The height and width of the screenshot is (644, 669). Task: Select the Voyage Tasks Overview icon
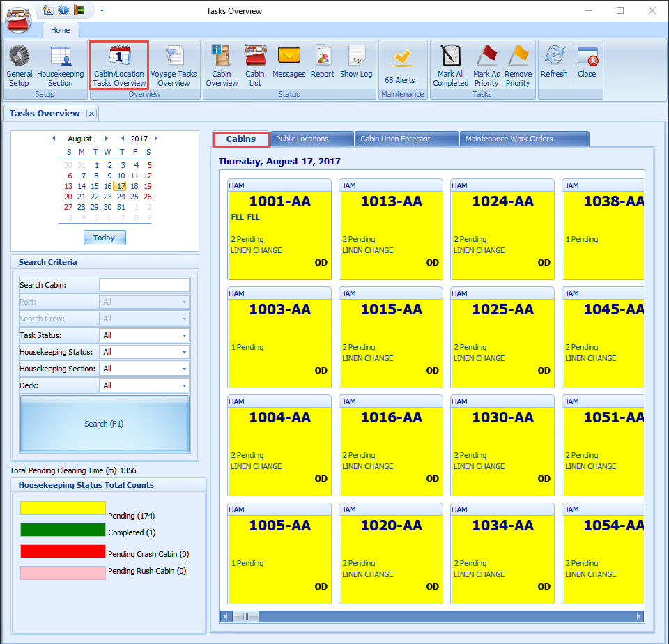tap(174, 64)
